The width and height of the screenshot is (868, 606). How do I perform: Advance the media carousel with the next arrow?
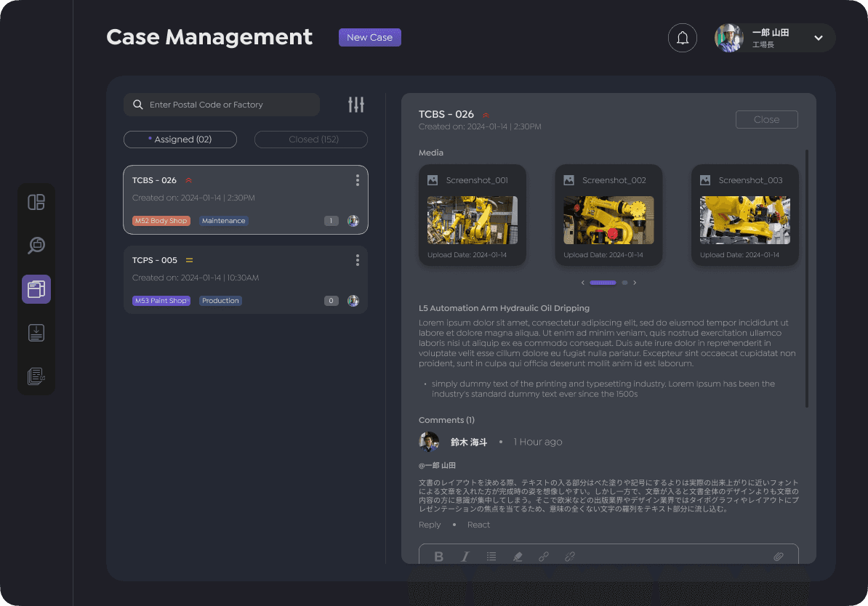point(635,282)
